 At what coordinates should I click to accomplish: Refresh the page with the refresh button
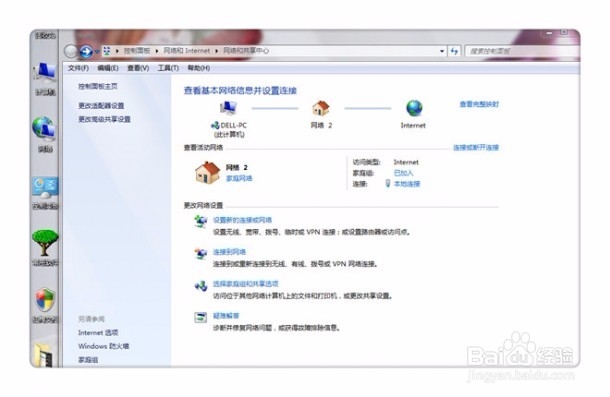tap(454, 51)
